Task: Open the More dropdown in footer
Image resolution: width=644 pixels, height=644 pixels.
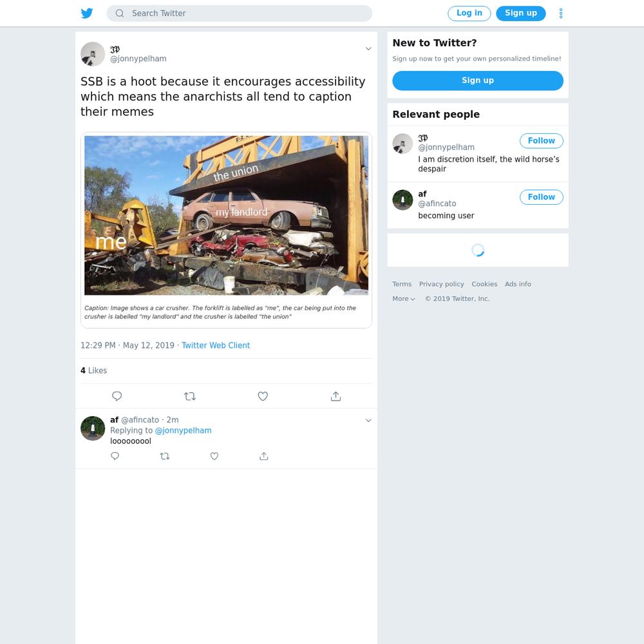Action: (404, 299)
